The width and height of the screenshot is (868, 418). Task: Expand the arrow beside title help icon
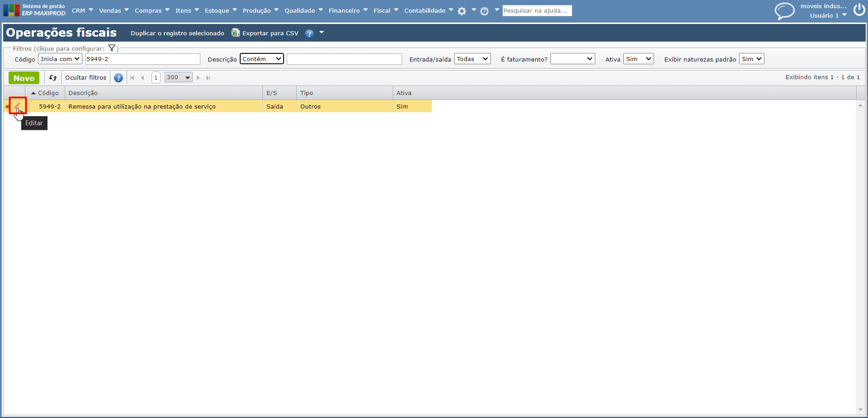tap(322, 33)
